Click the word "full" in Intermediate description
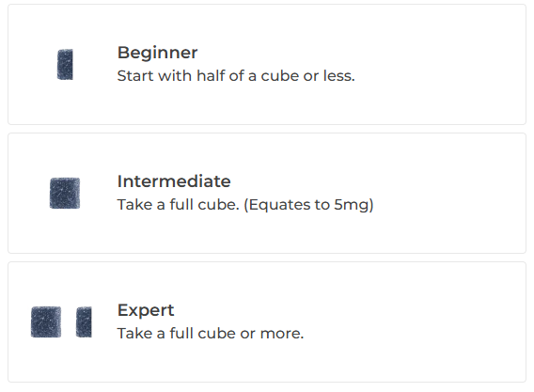Viewport: 534px width, 392px height. [x=181, y=204]
